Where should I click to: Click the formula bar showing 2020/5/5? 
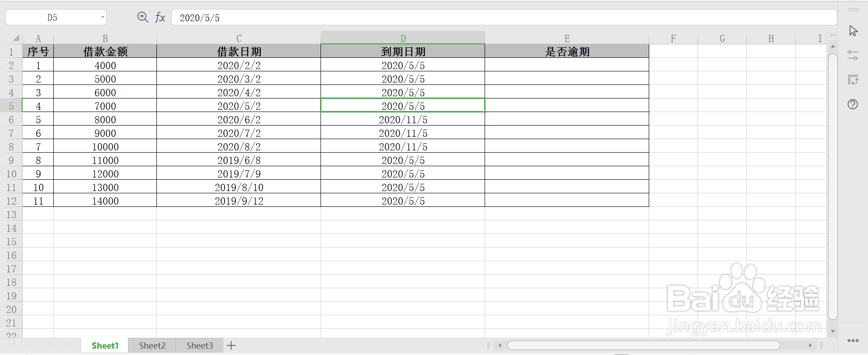[x=504, y=18]
